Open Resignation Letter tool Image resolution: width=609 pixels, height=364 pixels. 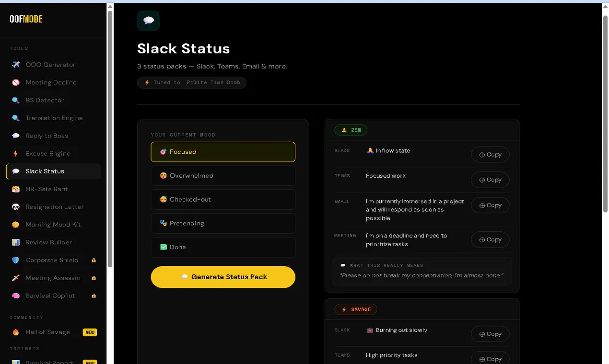pos(53,206)
